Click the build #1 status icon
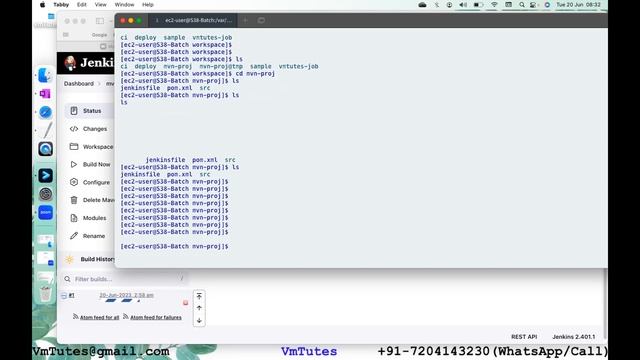Image resolution: width=640 pixels, height=360 pixels. point(64,296)
